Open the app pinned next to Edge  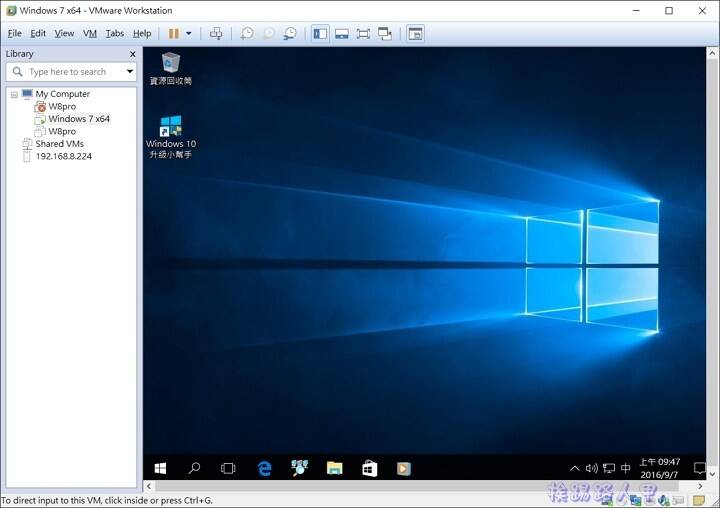(299, 468)
